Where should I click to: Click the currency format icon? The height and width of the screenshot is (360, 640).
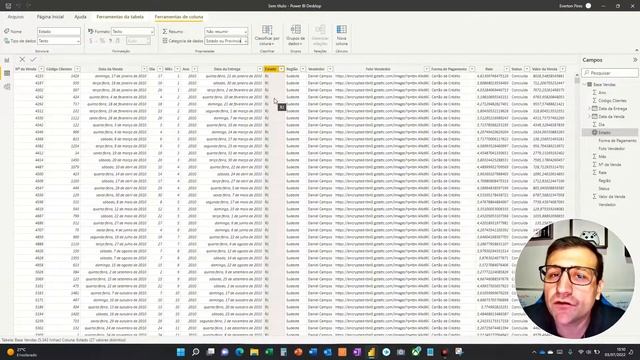(x=91, y=41)
